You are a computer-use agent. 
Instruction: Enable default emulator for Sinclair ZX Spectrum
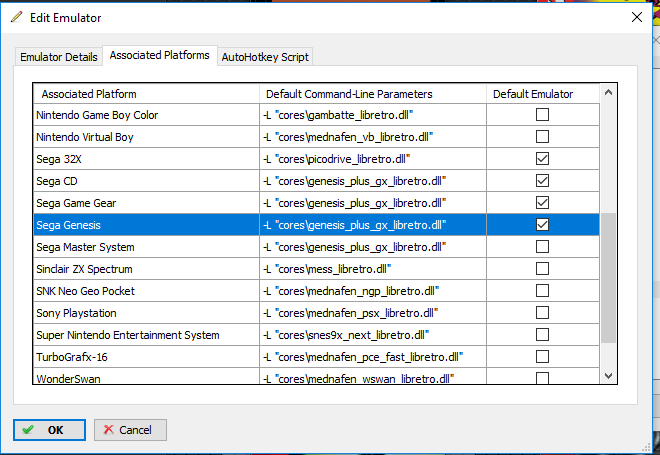(542, 269)
